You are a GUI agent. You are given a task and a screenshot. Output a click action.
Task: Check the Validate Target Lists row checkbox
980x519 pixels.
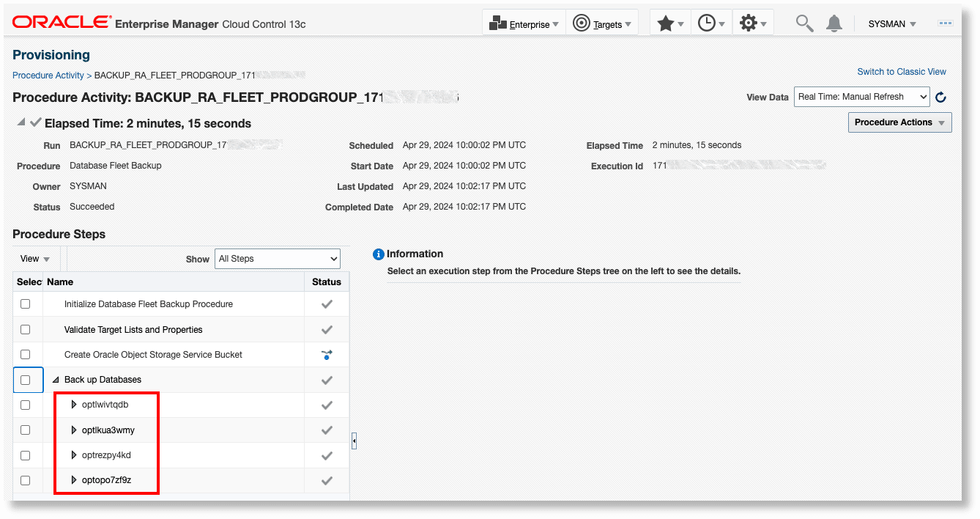(x=26, y=329)
